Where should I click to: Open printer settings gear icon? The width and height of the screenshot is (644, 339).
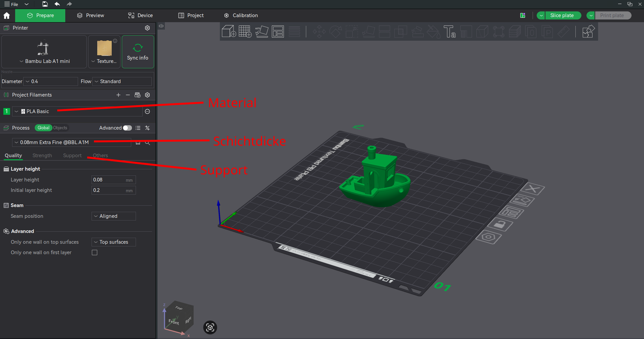click(x=147, y=28)
